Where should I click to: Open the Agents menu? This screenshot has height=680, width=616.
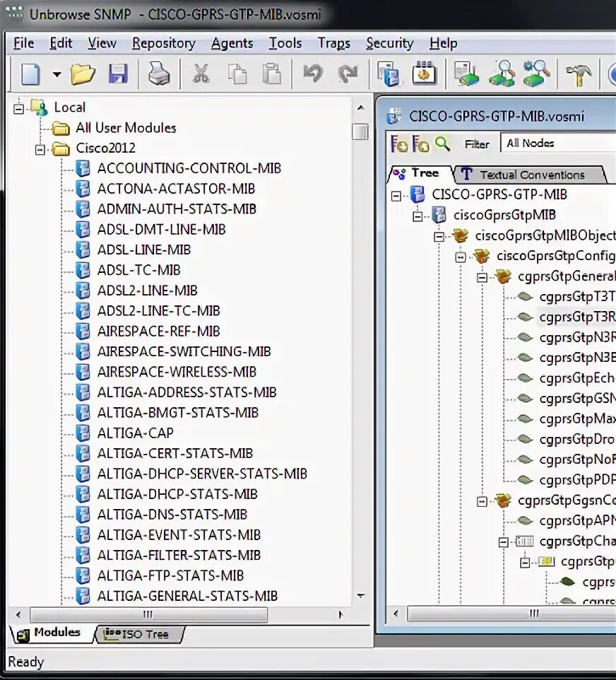pos(232,43)
